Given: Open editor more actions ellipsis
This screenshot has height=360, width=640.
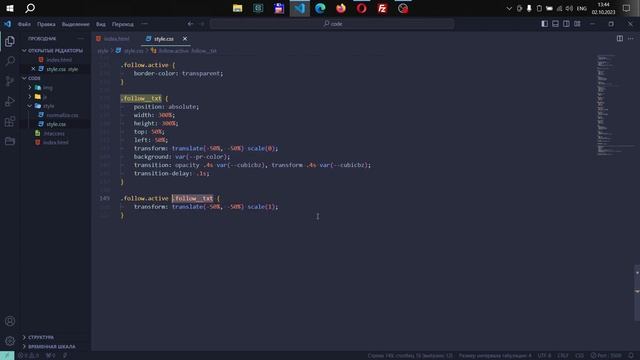Looking at the screenshot, I should (x=631, y=38).
